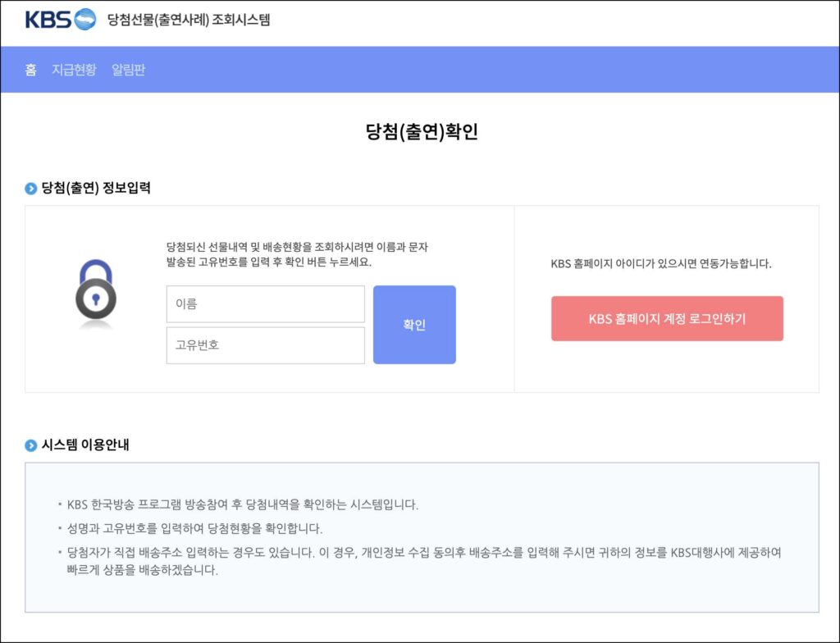Focus the 이름 input field

tap(265, 303)
